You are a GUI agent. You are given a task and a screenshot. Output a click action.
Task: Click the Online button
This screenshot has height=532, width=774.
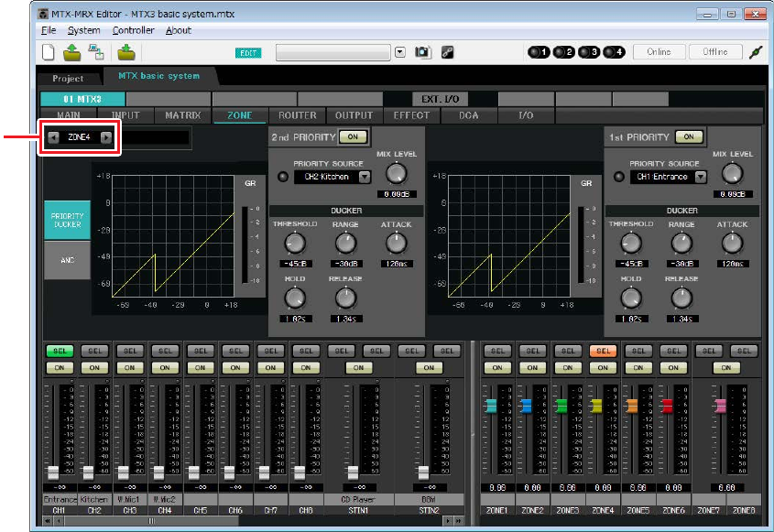(x=658, y=52)
